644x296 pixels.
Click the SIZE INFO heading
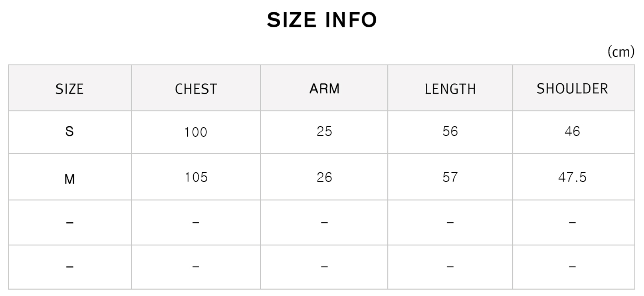click(x=322, y=20)
